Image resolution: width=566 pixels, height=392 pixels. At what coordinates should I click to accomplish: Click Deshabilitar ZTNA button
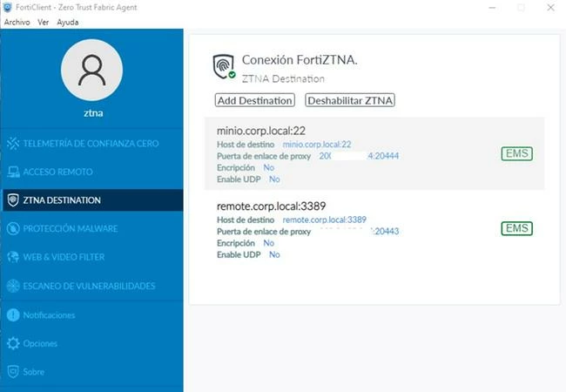point(350,100)
